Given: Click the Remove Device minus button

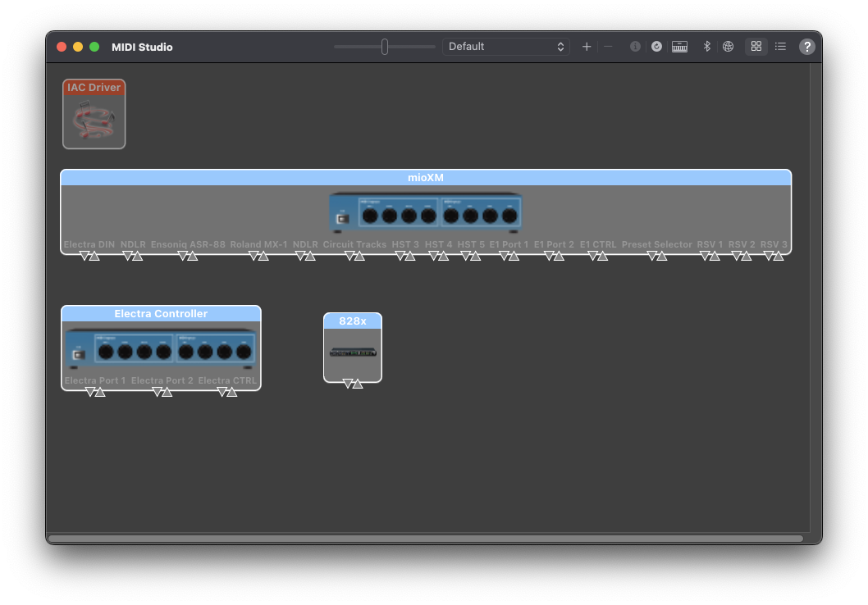Looking at the screenshot, I should (x=608, y=47).
